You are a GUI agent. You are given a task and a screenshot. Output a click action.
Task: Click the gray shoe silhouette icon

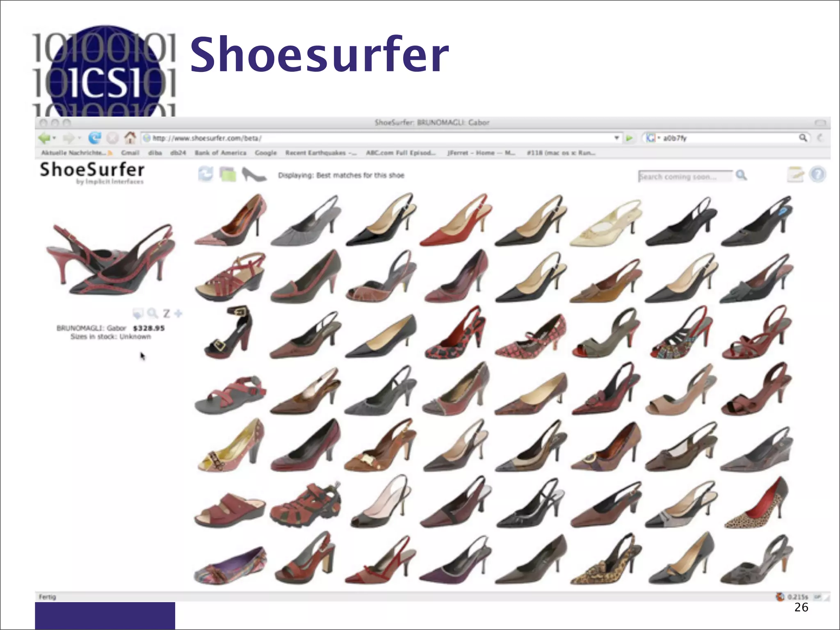tap(253, 174)
